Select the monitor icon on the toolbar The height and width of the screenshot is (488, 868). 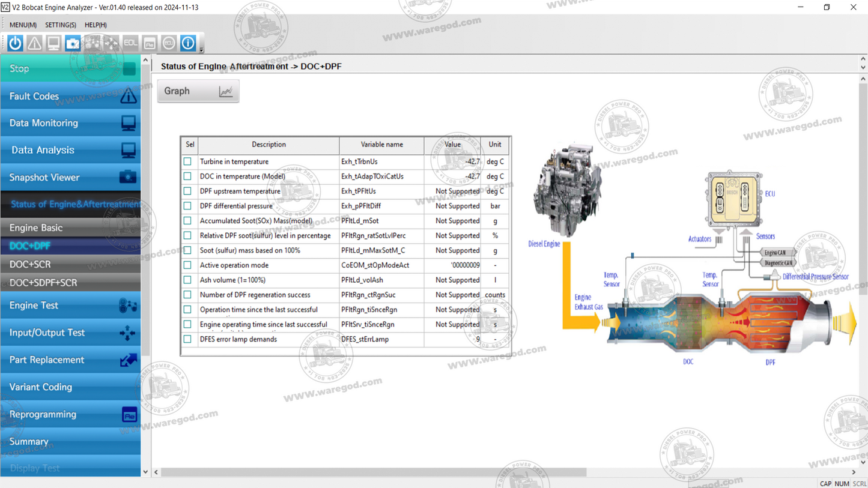(x=53, y=43)
